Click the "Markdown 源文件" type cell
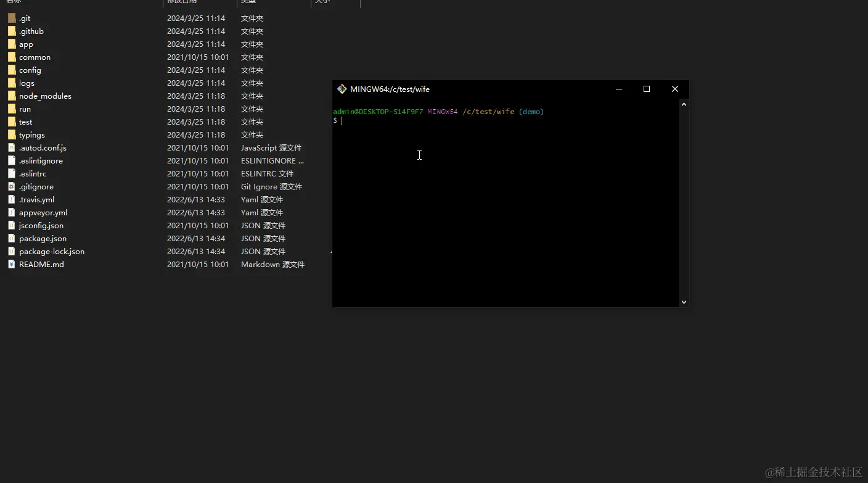Image resolution: width=868 pixels, height=483 pixels. pos(273,265)
